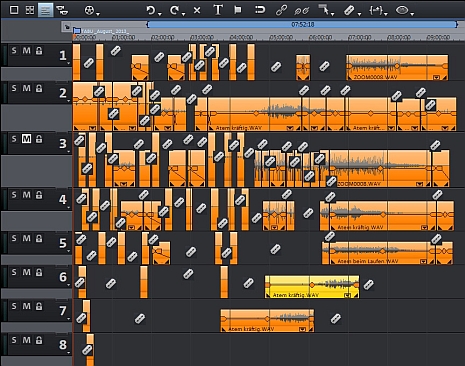Lock track 5 with padlock icon

[x=39, y=238]
